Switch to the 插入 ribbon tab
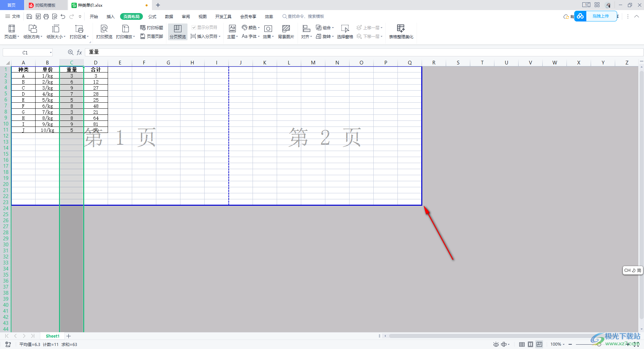The width and height of the screenshot is (644, 349). click(111, 16)
